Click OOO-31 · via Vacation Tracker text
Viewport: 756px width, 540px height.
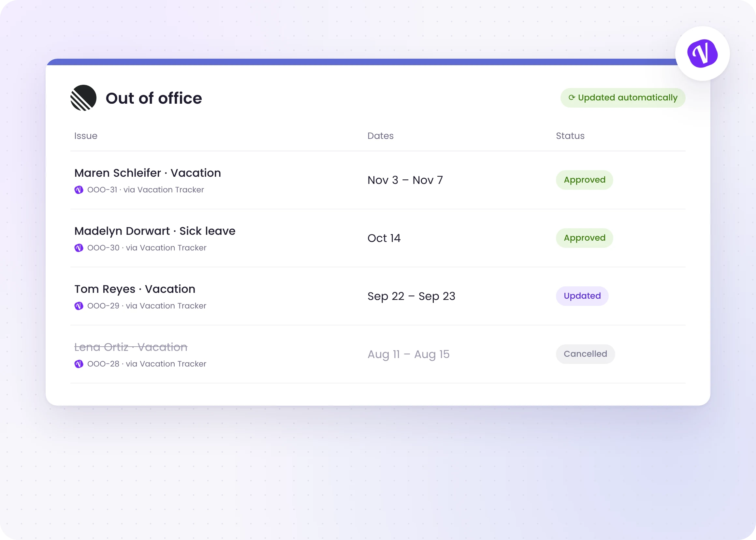pyautogui.click(x=146, y=189)
